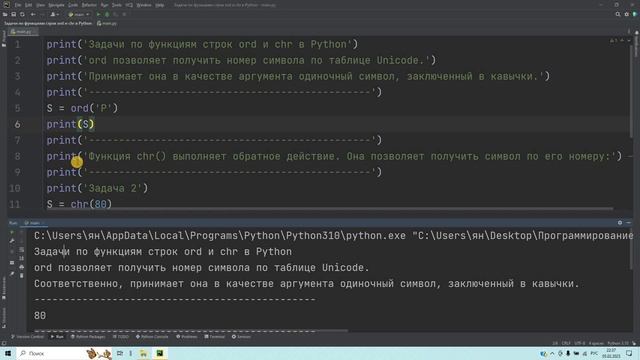The height and width of the screenshot is (360, 640).
Task: Click Run console vertical scrollbar
Action: [x=631, y=249]
